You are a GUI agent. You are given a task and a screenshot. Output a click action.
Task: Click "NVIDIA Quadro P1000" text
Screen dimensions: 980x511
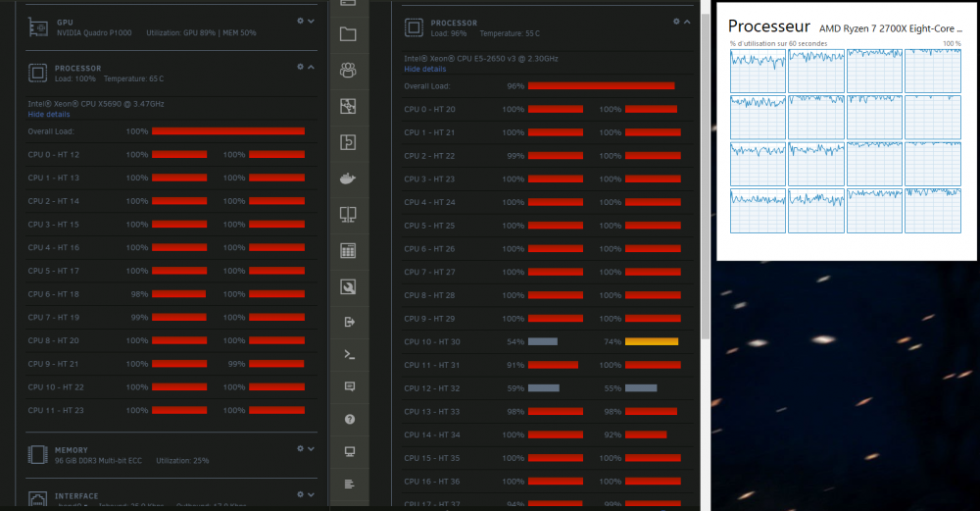(94, 32)
